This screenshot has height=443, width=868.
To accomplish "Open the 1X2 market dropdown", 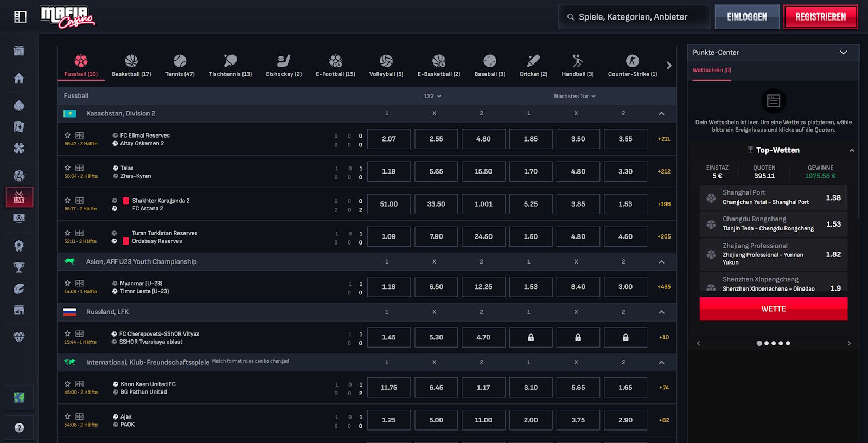I will [x=432, y=96].
